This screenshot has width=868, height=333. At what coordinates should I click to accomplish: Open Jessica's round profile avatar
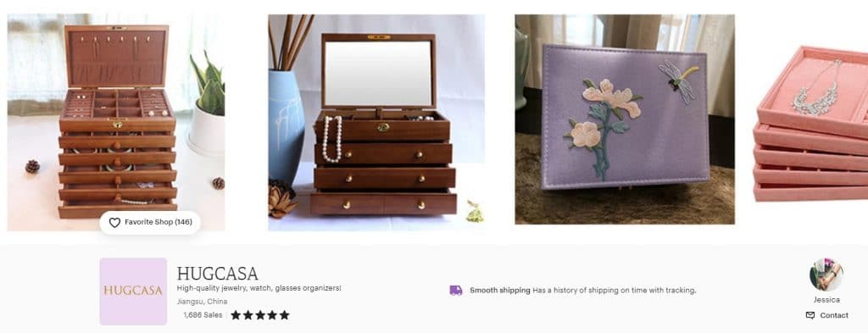[x=826, y=275]
